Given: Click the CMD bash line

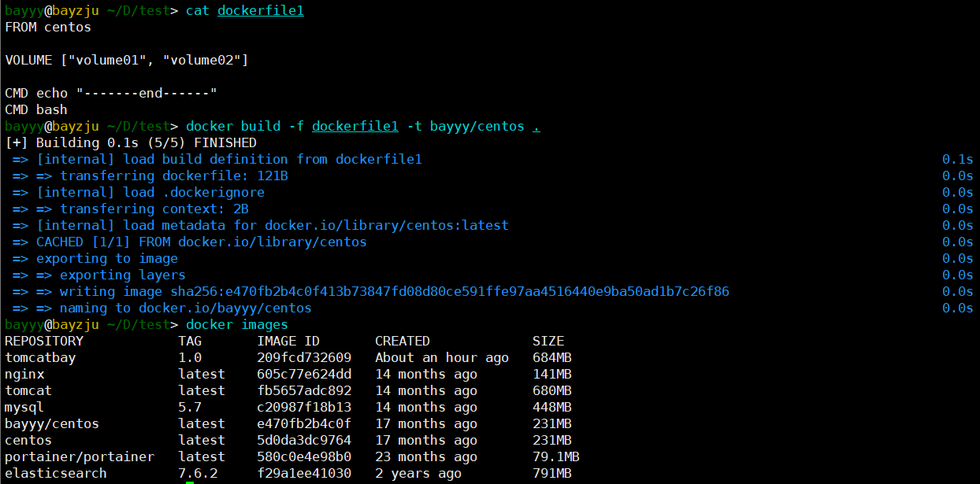Looking at the screenshot, I should pyautogui.click(x=36, y=109).
